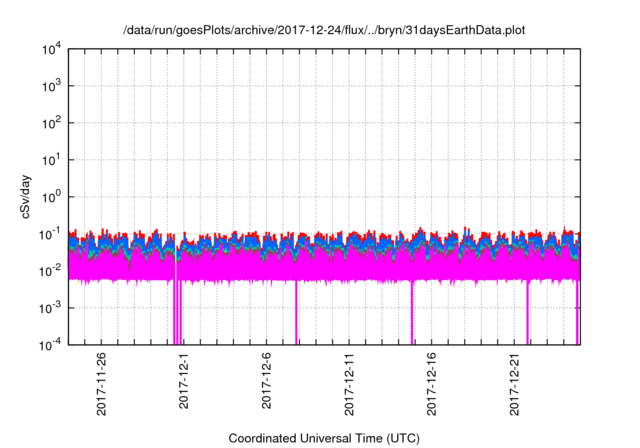
Task: Click the Coordinated Universal Time (UTC) label
Action: click(324, 438)
